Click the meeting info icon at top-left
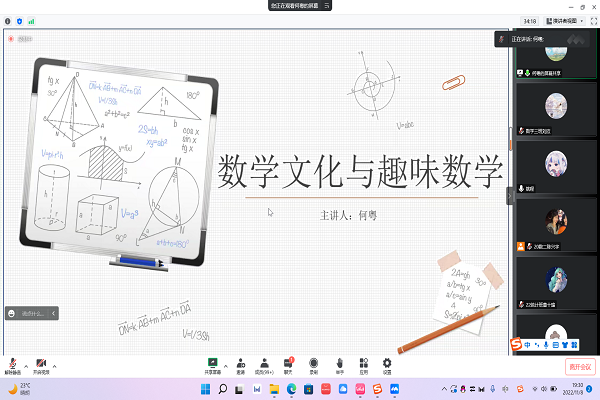 [x=9, y=20]
